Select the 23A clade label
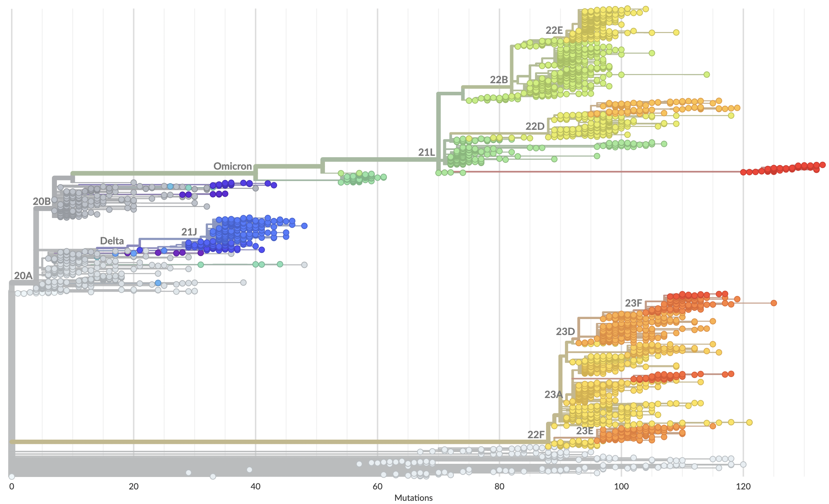The width and height of the screenshot is (829, 504). (x=553, y=395)
